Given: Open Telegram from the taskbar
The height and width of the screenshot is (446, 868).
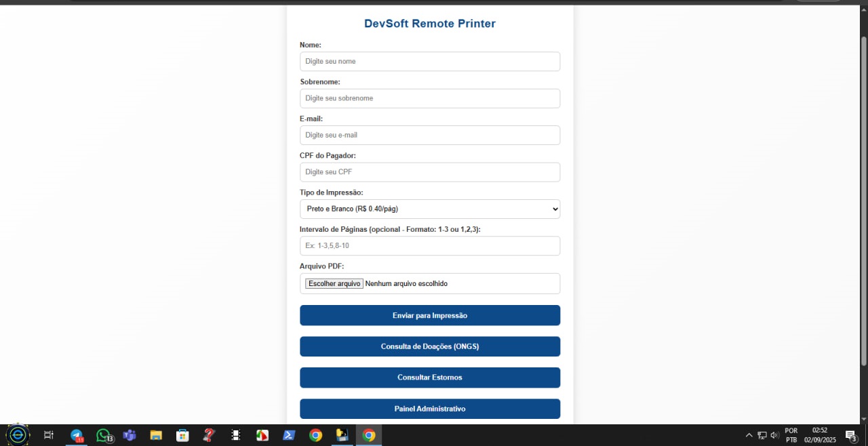Looking at the screenshot, I should coord(77,435).
